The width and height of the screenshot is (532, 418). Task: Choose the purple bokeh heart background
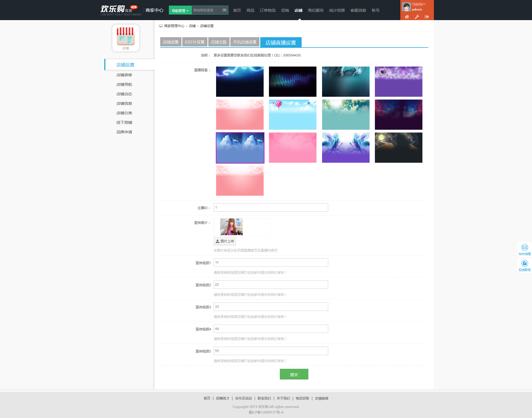(399, 82)
